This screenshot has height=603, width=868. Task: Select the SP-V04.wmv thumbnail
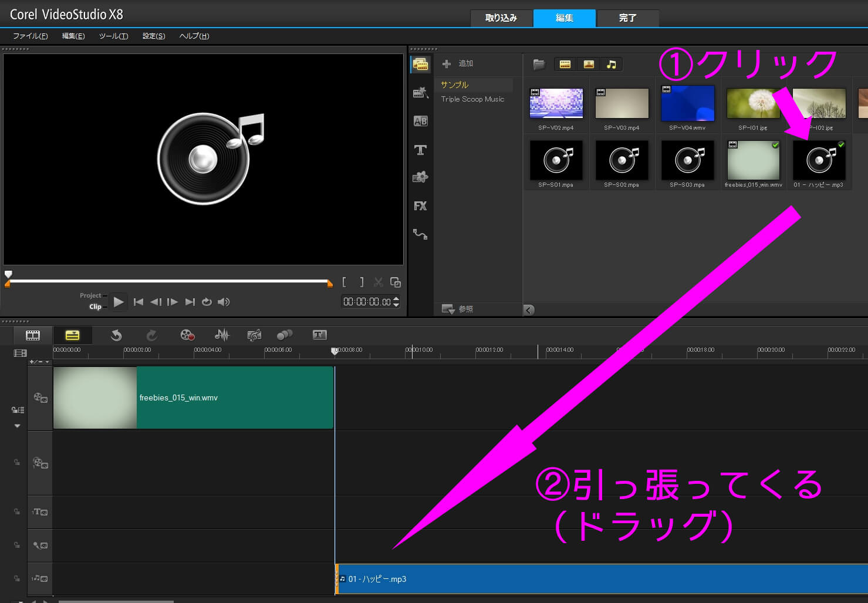tap(687, 103)
